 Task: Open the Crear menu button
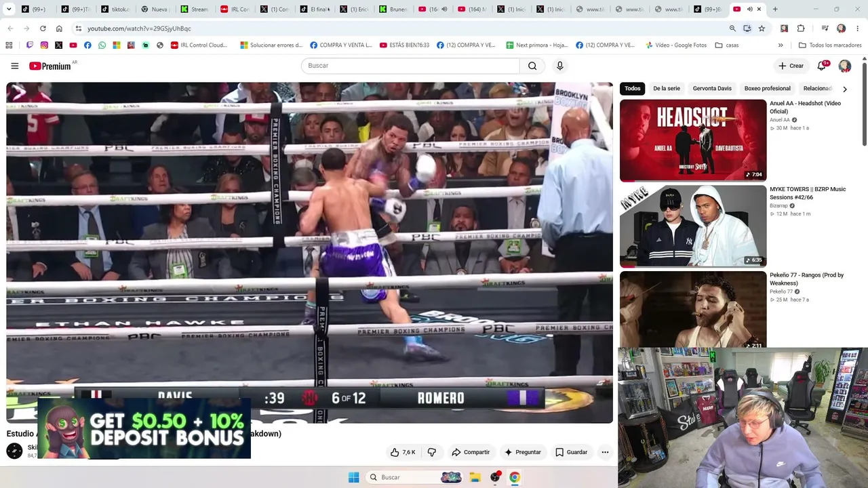(791, 66)
